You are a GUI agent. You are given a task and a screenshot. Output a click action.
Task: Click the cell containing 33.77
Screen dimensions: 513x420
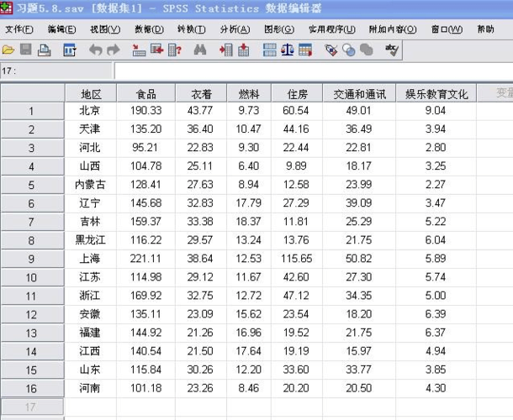pyautogui.click(x=359, y=370)
